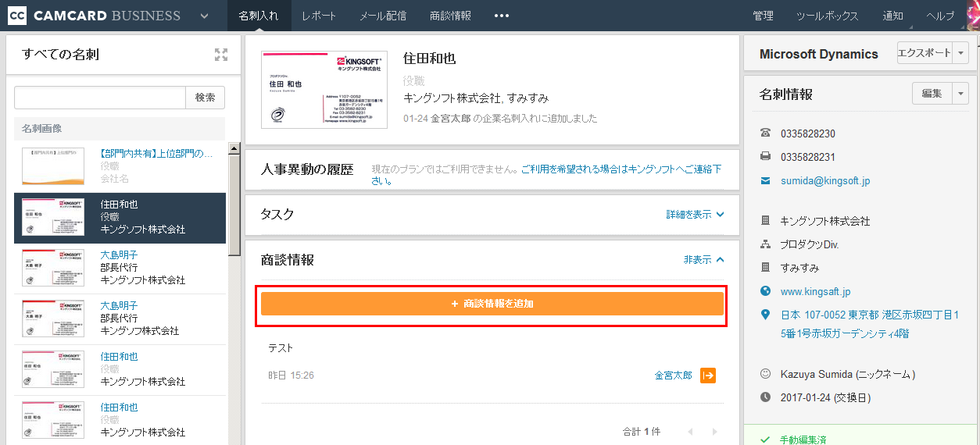
Task: Click building icon beside キングソフト株式会社
Action: (x=765, y=221)
